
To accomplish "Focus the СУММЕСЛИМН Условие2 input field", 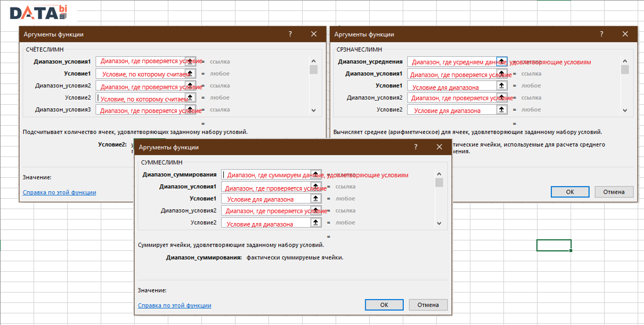I will point(266,222).
